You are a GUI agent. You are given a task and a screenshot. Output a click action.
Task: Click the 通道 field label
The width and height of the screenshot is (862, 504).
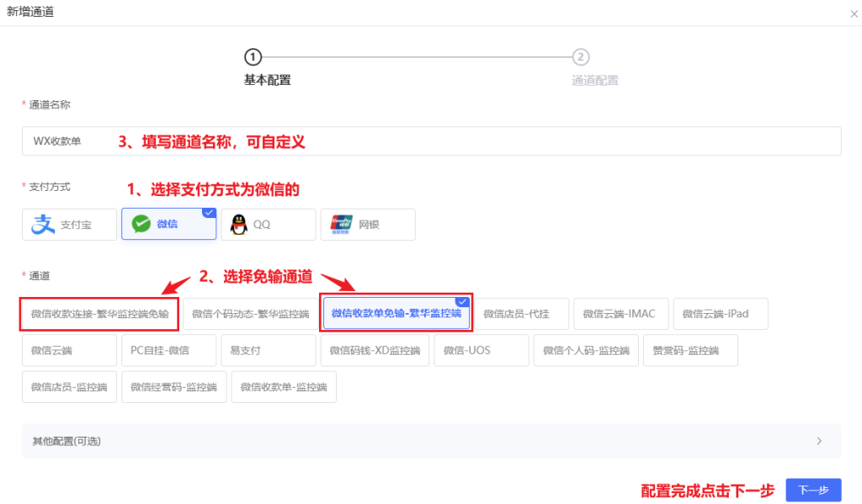coord(39,275)
